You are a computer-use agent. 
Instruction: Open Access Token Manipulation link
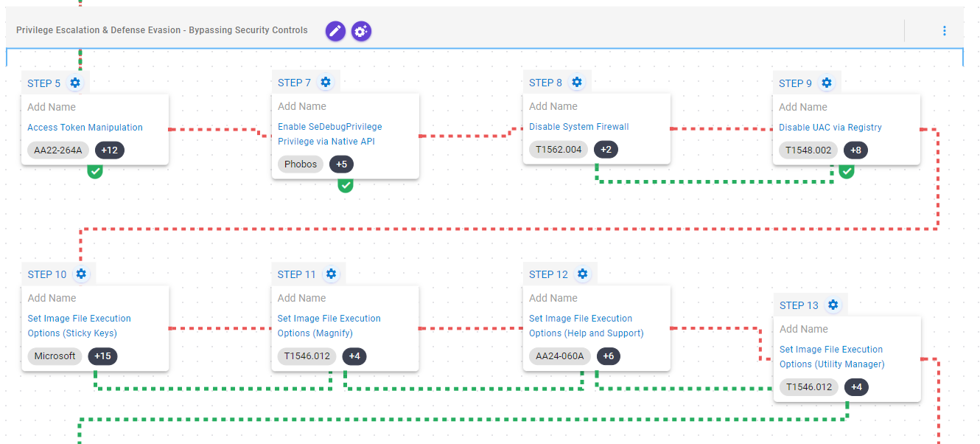[x=85, y=128]
